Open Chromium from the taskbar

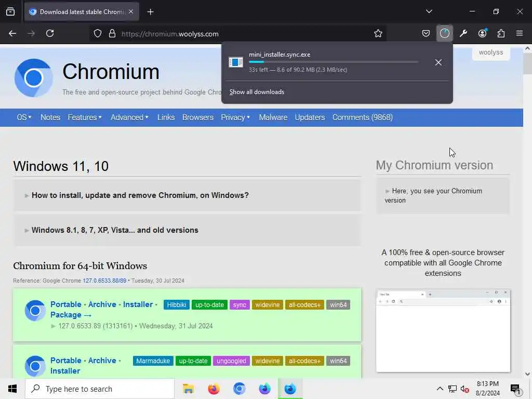click(x=239, y=389)
